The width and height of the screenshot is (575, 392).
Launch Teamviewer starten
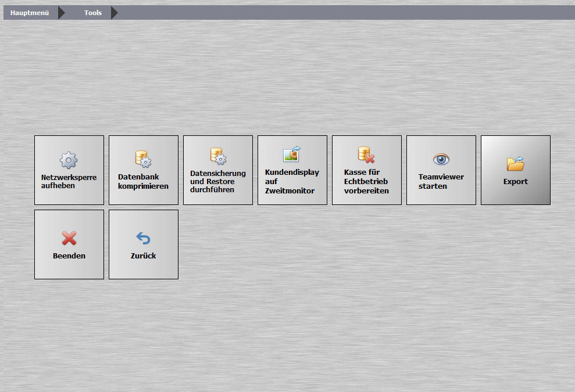click(x=441, y=170)
